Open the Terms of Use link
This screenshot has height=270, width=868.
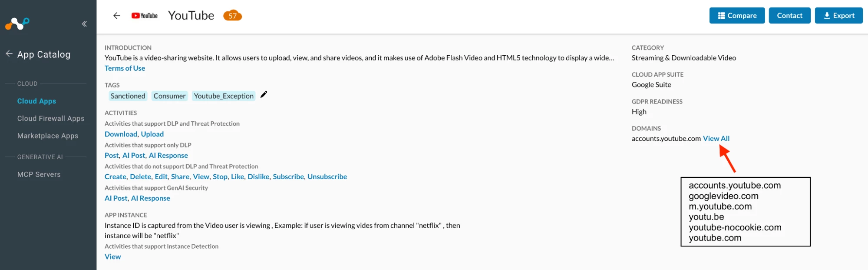click(125, 68)
